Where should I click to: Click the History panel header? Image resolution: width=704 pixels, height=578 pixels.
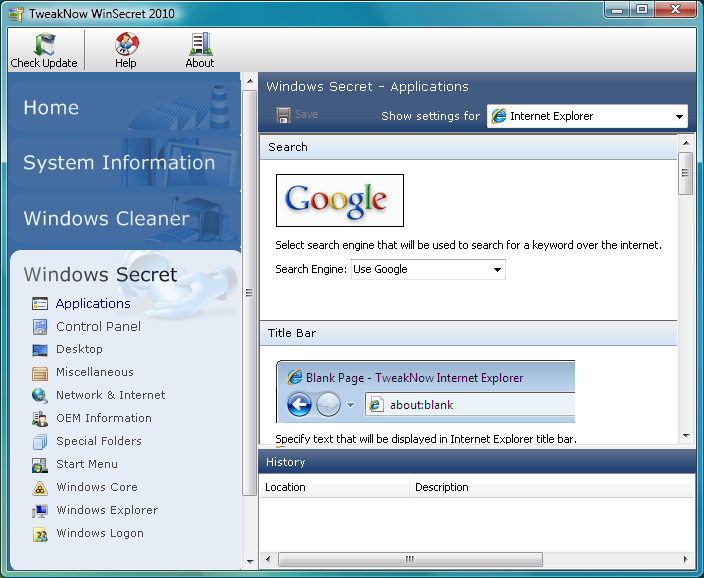477,462
